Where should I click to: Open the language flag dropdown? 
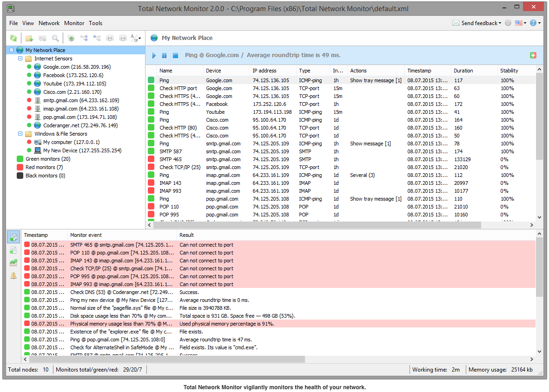520,23
